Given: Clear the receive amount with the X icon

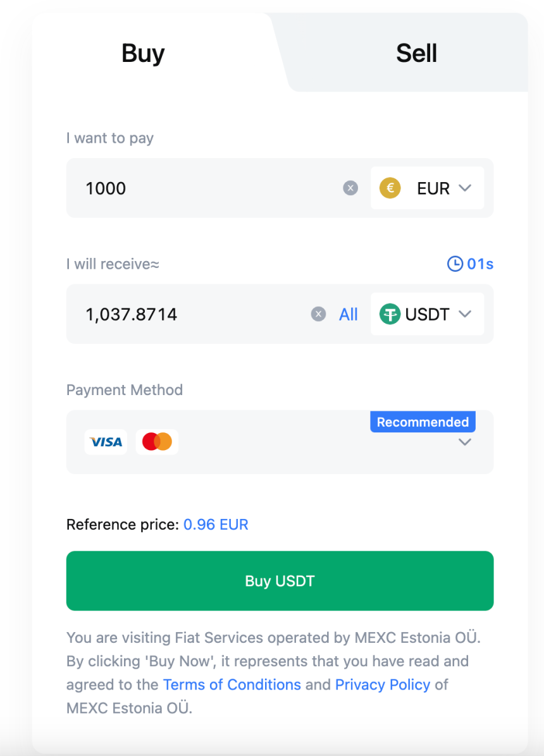Looking at the screenshot, I should coord(319,314).
